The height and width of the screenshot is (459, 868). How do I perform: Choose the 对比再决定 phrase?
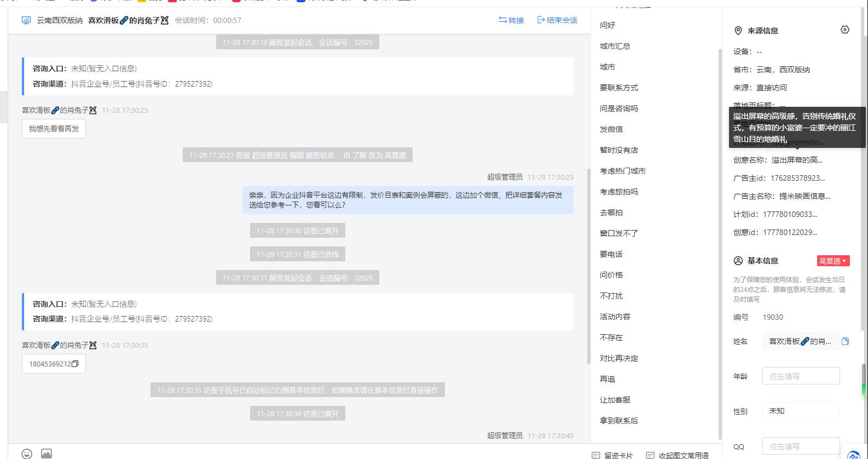619,358
